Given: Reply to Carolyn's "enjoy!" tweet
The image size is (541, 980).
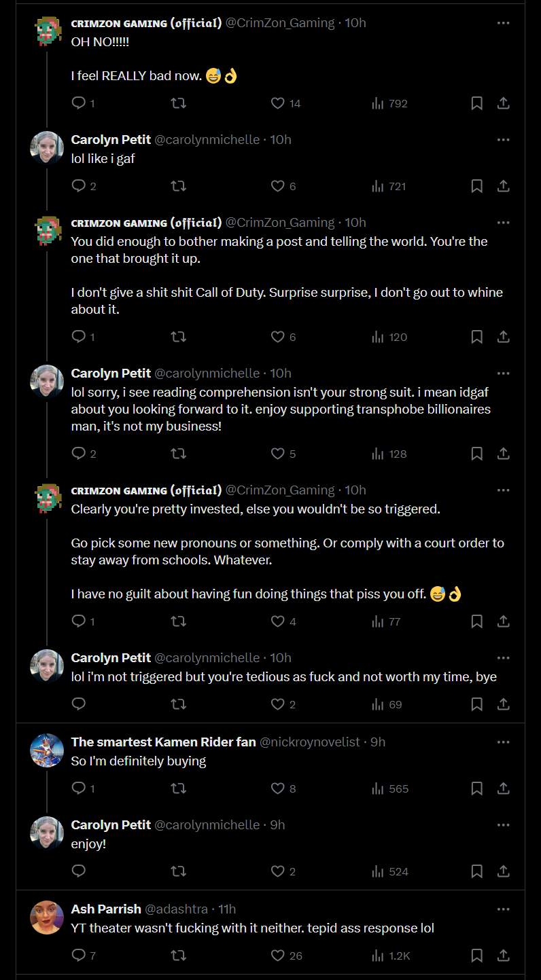Looking at the screenshot, I should coord(79,871).
